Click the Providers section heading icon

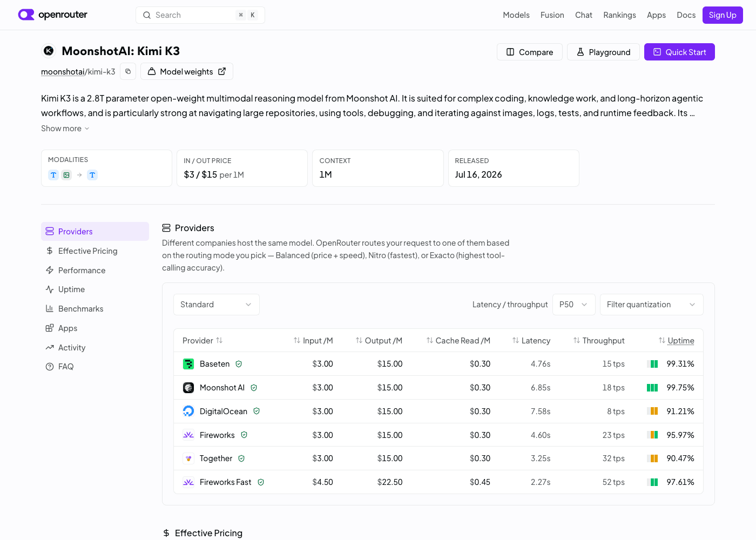click(166, 228)
